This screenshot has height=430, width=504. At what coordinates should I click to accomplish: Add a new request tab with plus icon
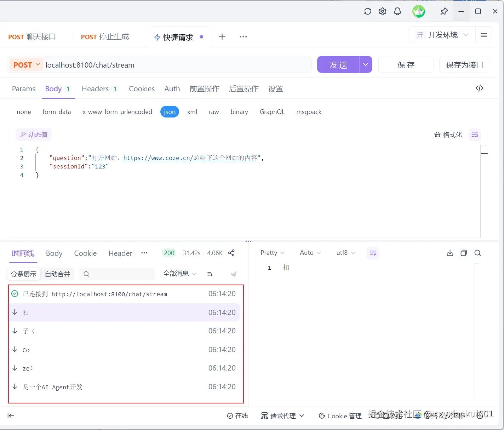pyautogui.click(x=222, y=36)
